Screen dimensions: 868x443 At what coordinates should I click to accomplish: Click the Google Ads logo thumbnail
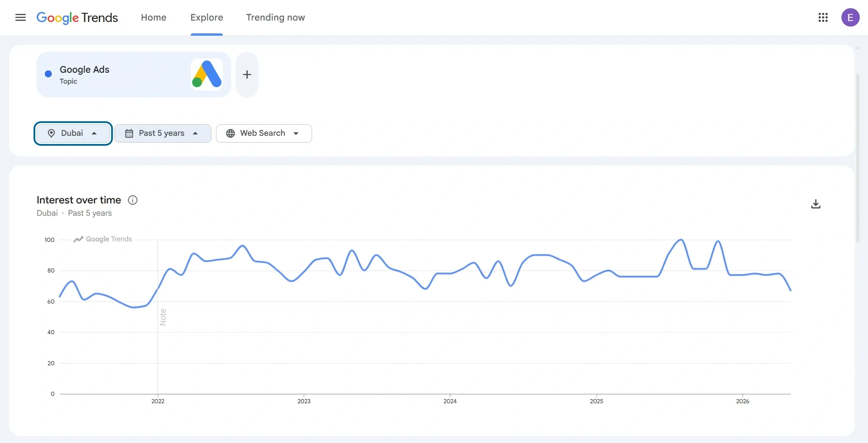pos(207,74)
